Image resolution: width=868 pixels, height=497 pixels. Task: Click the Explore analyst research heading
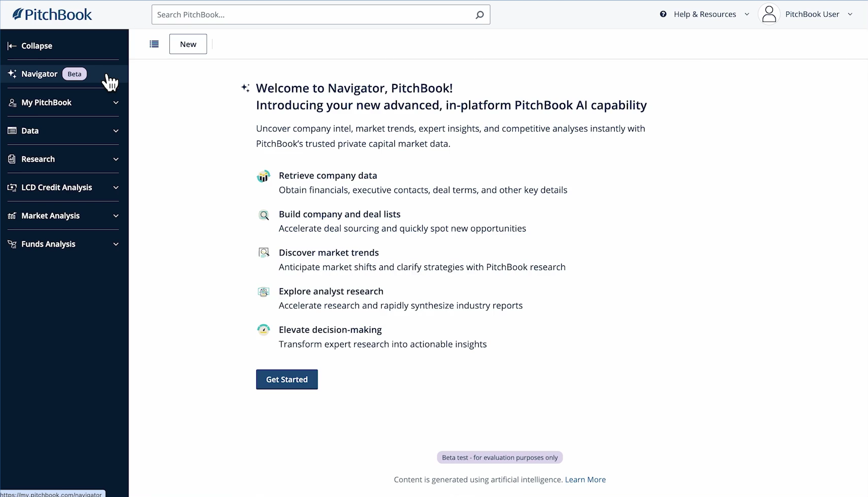pyautogui.click(x=331, y=291)
